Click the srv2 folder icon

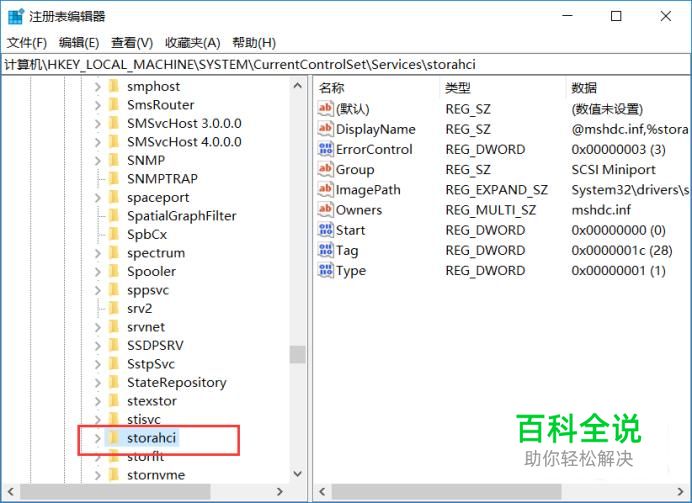(x=114, y=308)
